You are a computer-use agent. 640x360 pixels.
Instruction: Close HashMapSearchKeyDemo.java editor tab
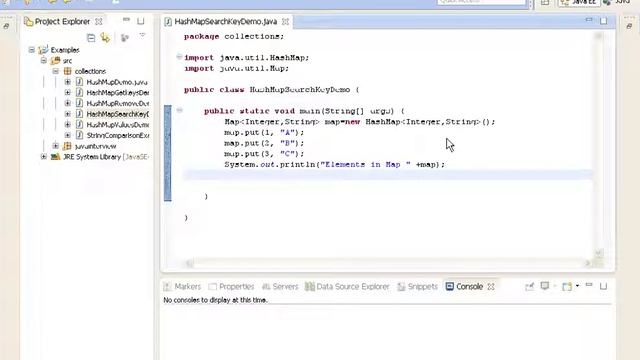tap(285, 22)
